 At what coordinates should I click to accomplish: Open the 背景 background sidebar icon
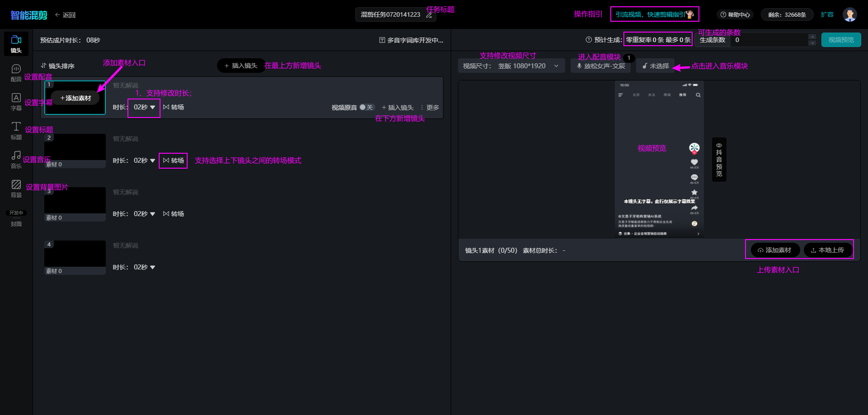tap(16, 188)
